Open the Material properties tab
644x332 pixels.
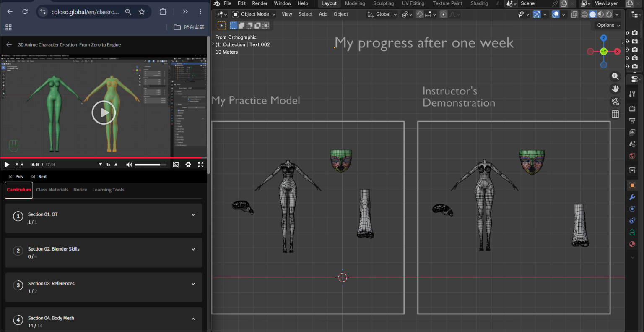632,244
